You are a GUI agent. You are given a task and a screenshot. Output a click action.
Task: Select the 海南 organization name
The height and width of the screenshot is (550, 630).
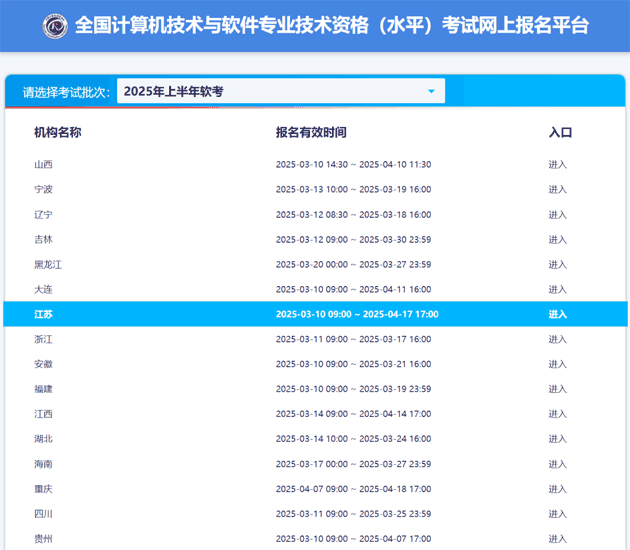(43, 464)
